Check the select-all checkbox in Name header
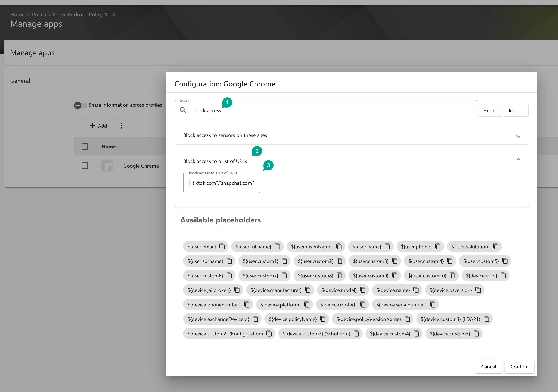The height and width of the screenshot is (392, 558). 85,147
